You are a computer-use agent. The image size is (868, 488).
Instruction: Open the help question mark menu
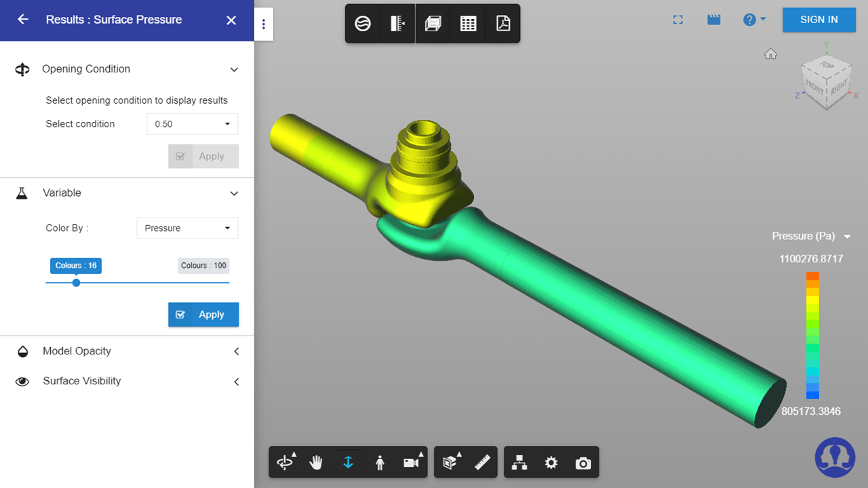point(753,20)
